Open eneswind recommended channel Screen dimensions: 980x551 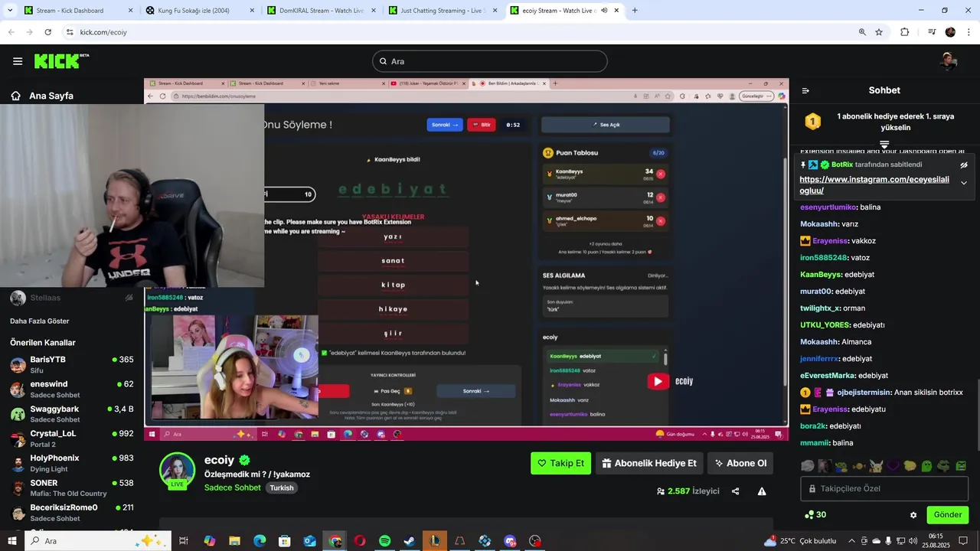pos(70,389)
